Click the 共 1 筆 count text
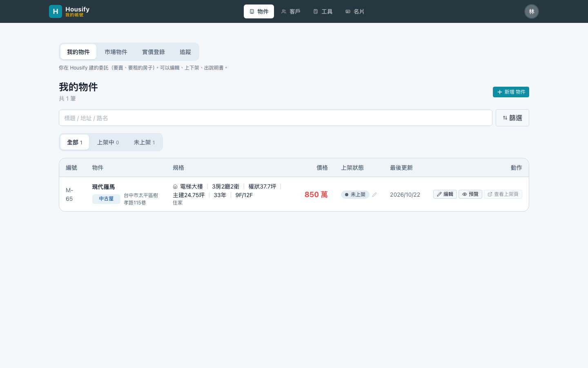 [x=67, y=99]
